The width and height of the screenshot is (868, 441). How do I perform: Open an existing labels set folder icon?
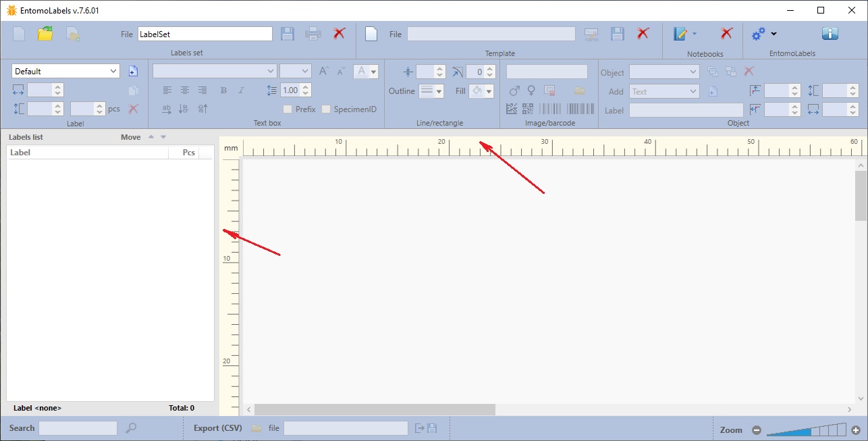[45, 34]
